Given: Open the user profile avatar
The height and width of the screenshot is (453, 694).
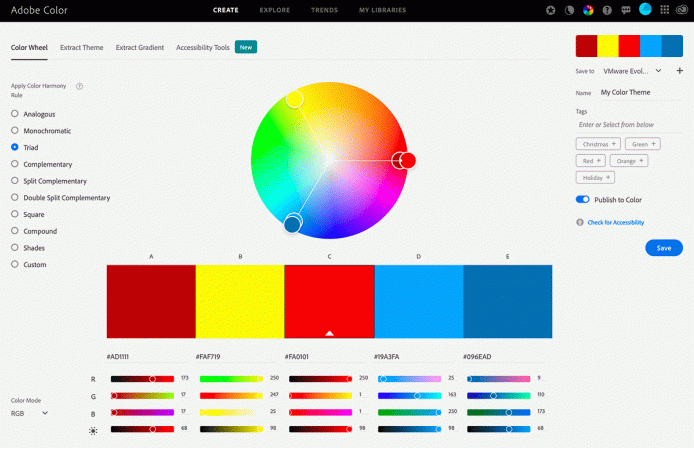Looking at the screenshot, I should (645, 9).
